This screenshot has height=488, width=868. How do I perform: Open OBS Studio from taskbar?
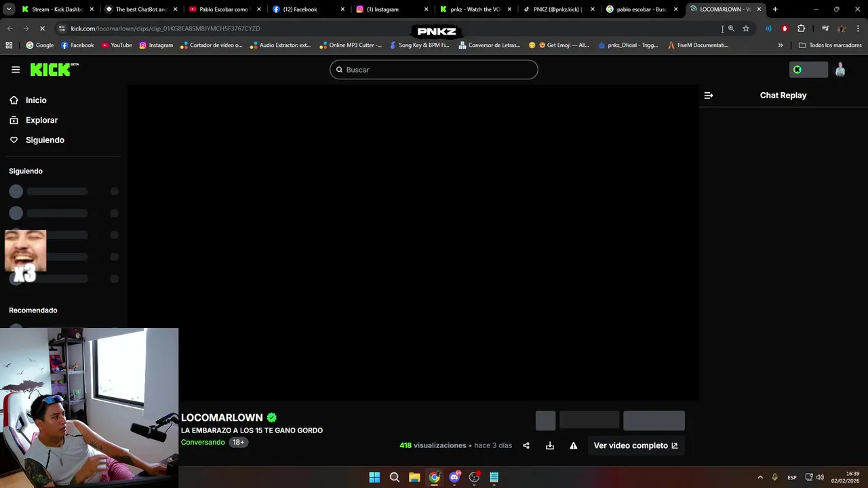pyautogui.click(x=475, y=477)
